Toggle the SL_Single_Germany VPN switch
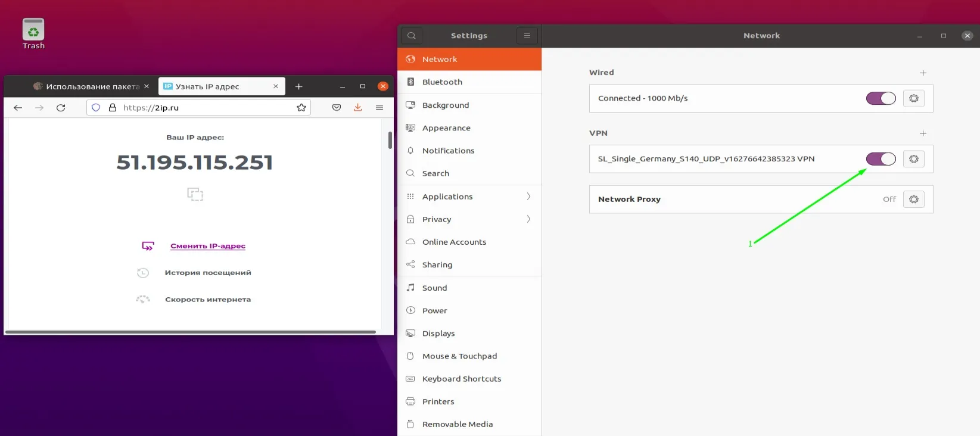 pos(881,159)
